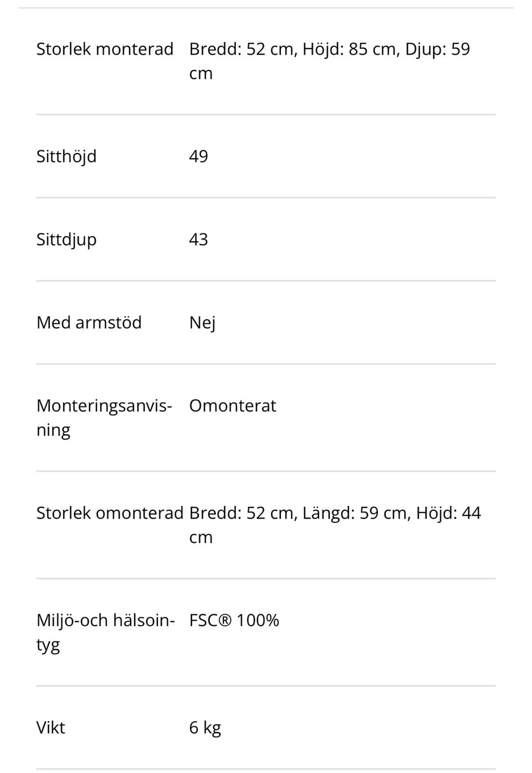Click the "Sitthöjd" row label
Image resolution: width=532 pixels, height=773 pixels.
[66, 156]
